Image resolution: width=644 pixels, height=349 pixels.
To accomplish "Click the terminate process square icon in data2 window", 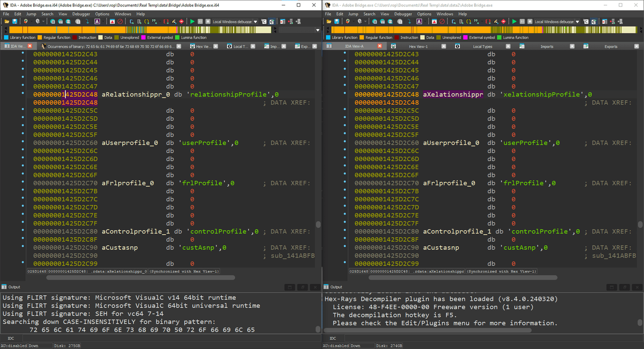I will tap(530, 22).
